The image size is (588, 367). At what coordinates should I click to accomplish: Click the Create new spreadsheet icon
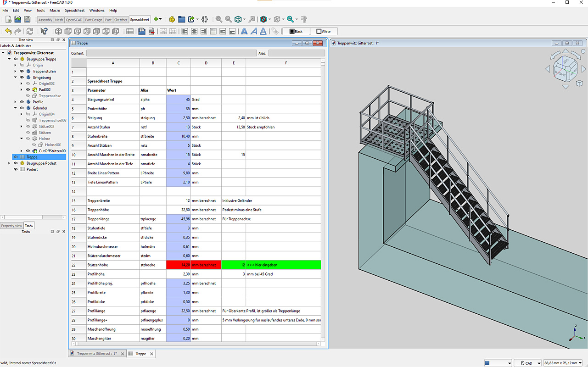pyautogui.click(x=130, y=31)
